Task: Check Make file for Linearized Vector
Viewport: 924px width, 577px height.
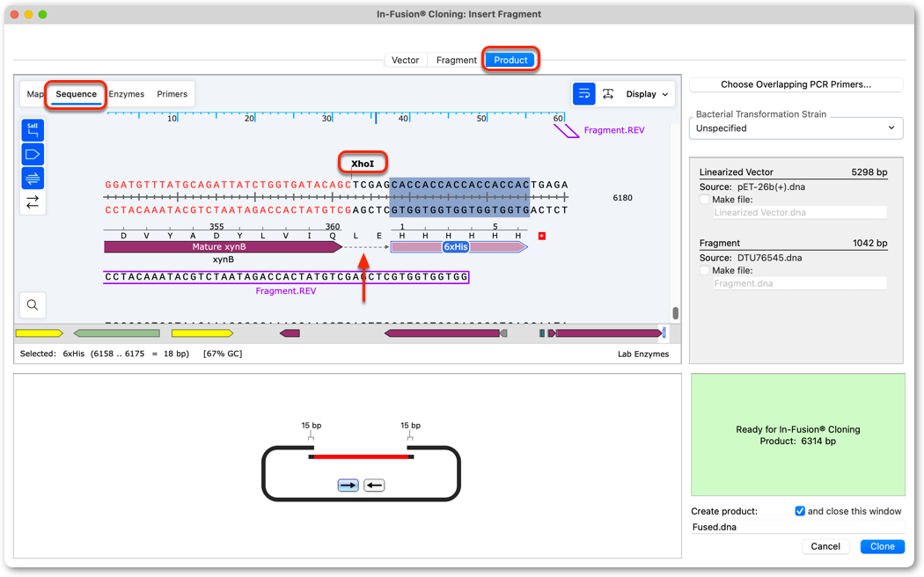Action: click(x=704, y=200)
